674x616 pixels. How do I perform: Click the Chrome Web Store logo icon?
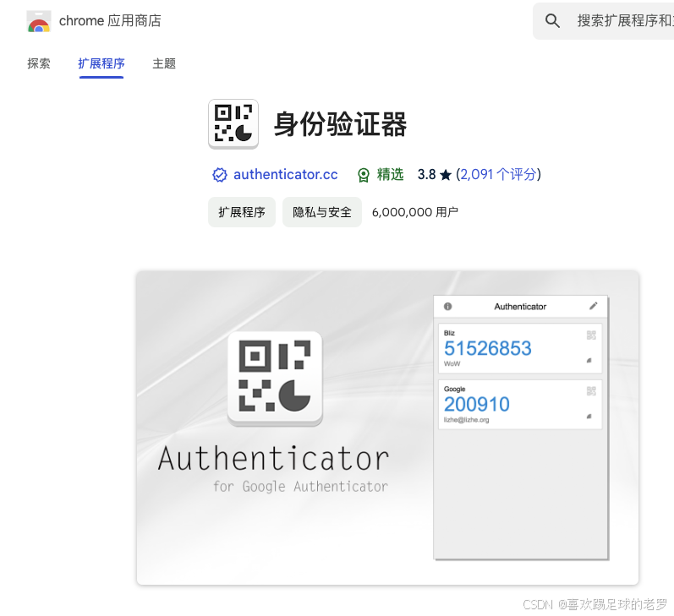39,21
